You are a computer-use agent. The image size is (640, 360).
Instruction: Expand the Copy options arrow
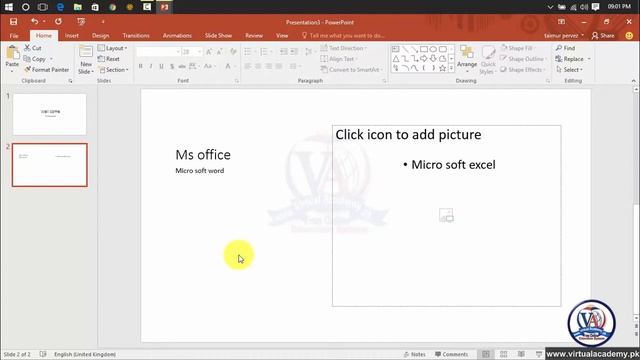51,59
